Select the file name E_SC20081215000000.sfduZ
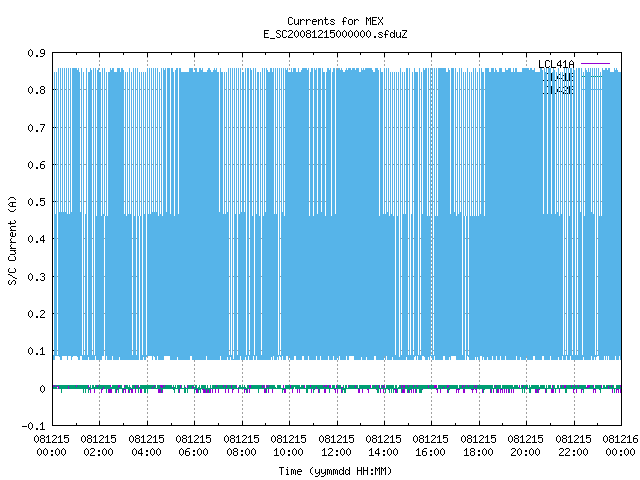 coord(335,34)
